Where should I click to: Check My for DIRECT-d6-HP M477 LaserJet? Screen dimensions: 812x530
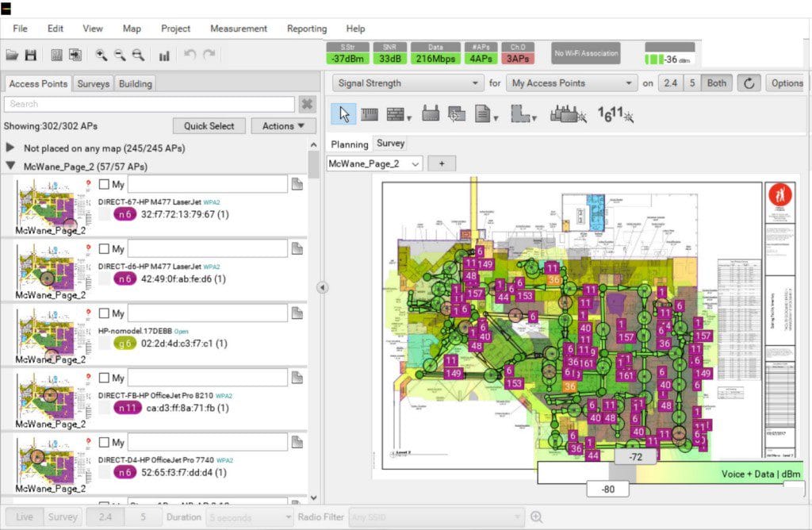click(x=104, y=248)
